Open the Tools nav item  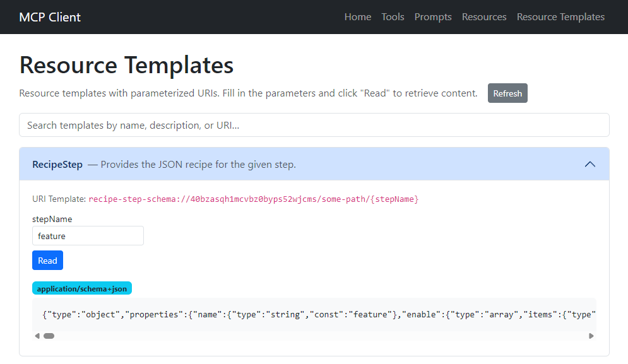393,17
